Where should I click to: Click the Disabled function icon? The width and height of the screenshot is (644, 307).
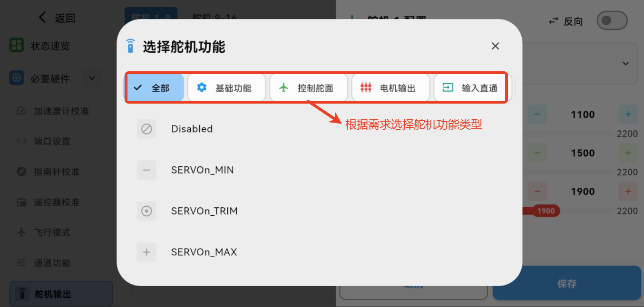pyautogui.click(x=146, y=129)
